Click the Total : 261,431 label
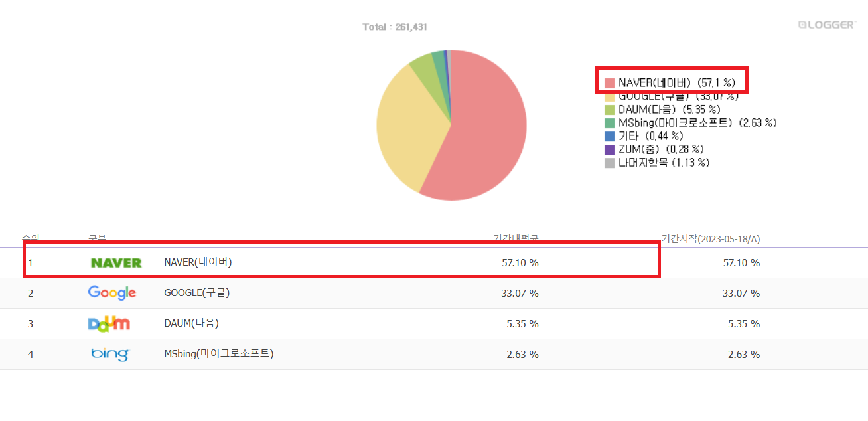 click(x=395, y=27)
